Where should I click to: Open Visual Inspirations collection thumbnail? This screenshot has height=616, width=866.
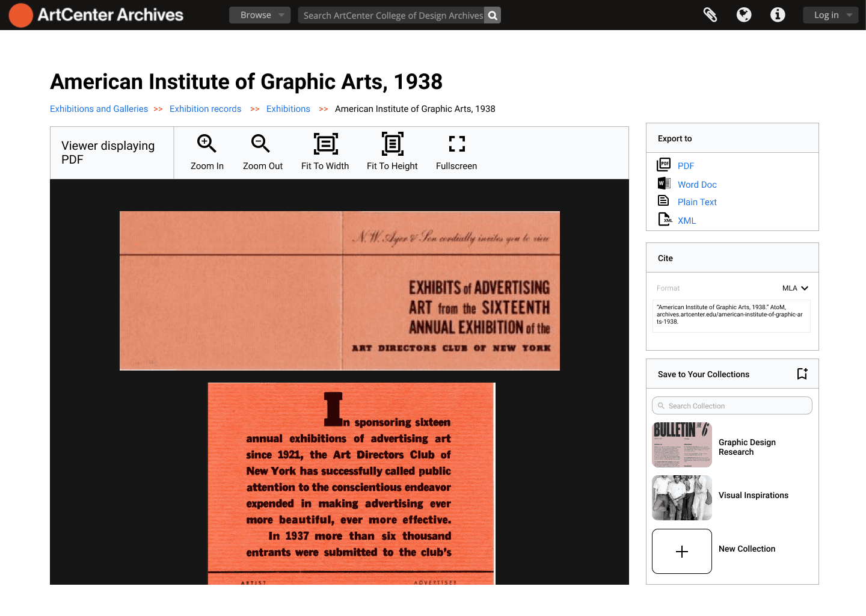tap(682, 498)
